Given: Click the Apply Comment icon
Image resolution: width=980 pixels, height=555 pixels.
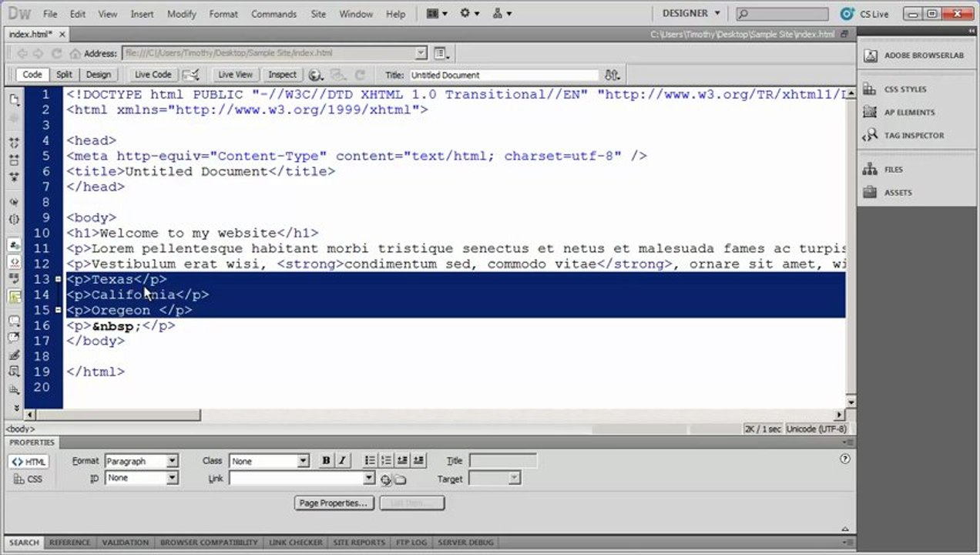Looking at the screenshot, I should (x=14, y=321).
